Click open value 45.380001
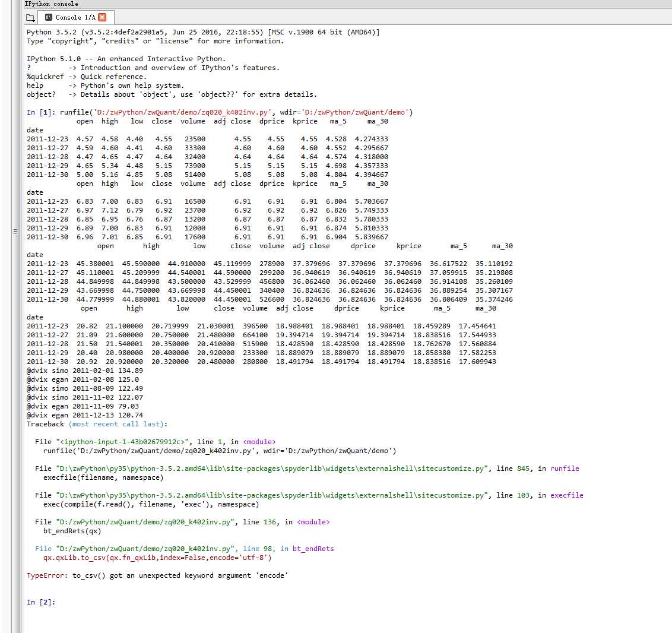 click(x=95, y=264)
